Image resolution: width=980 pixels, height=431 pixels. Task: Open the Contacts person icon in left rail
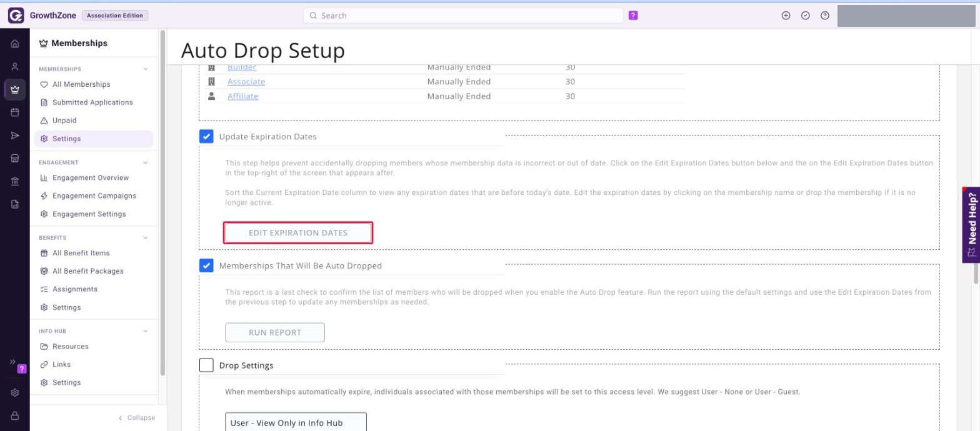pyautogui.click(x=15, y=67)
